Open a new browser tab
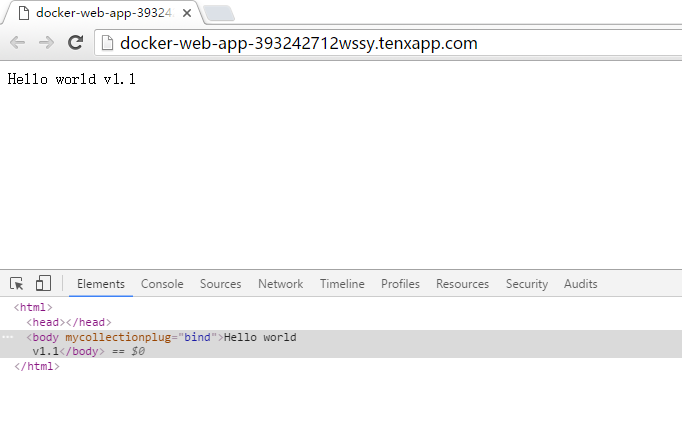 (218, 13)
